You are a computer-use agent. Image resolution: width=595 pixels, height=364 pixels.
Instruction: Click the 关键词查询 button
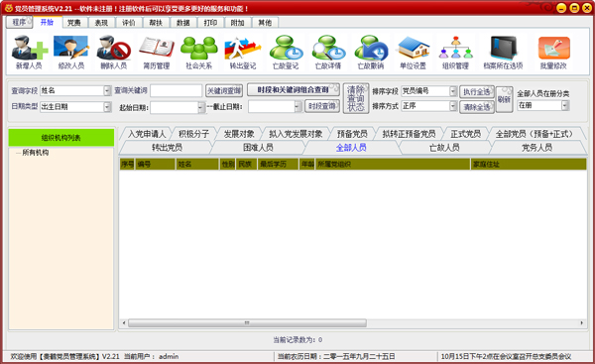(x=224, y=90)
